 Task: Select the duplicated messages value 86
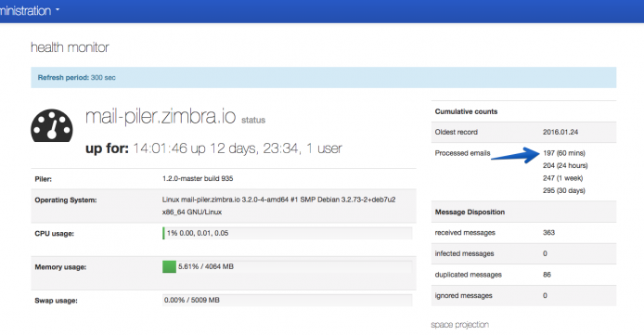click(x=547, y=275)
